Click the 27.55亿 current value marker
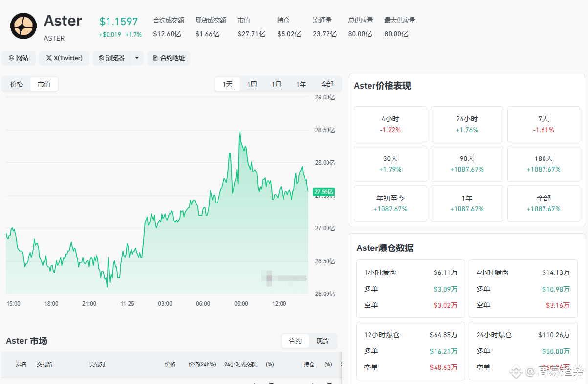Image resolution: width=588 pixels, height=384 pixels. (324, 191)
